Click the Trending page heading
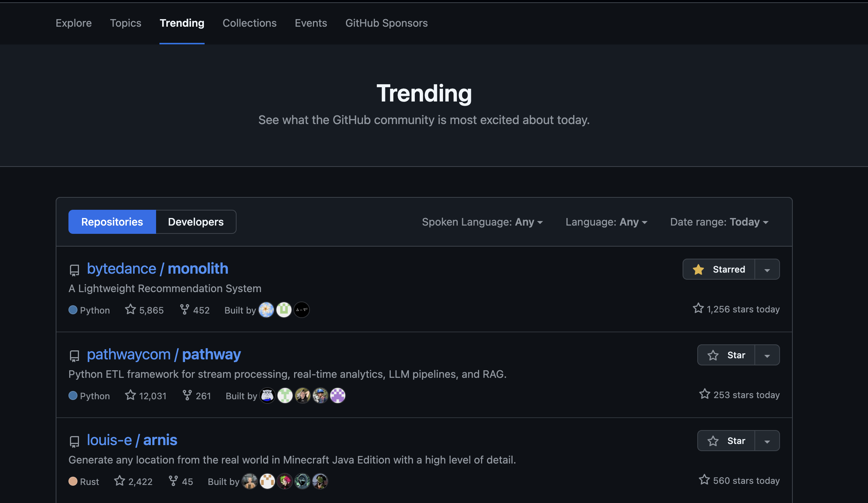Image resolution: width=868 pixels, height=503 pixels. pyautogui.click(x=424, y=93)
